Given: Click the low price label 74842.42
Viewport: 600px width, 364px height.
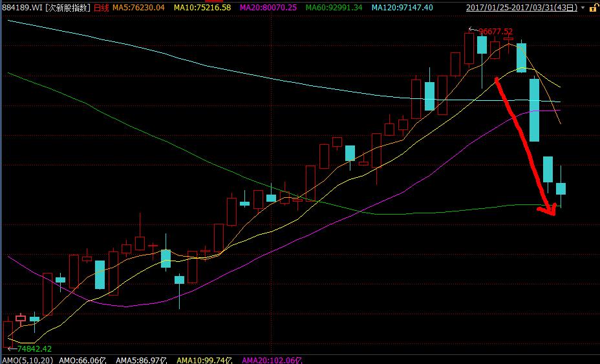Looking at the screenshot, I should (34, 348).
